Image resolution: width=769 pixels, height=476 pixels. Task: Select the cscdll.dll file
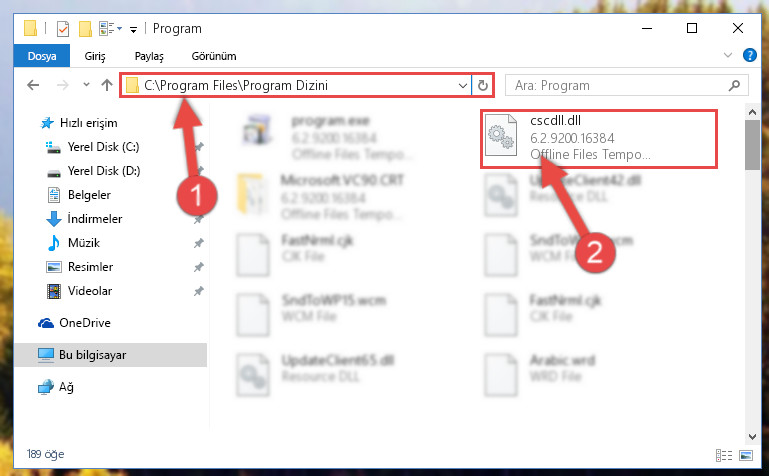tap(599, 138)
